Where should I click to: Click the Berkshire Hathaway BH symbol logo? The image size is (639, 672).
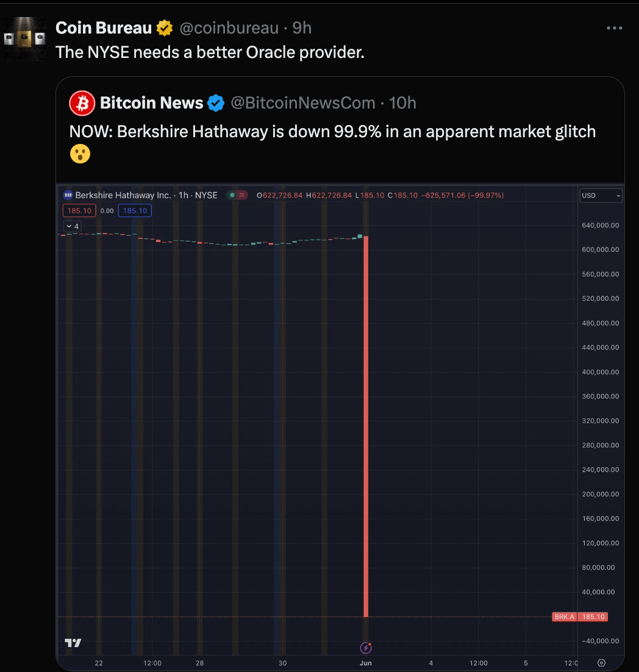pyautogui.click(x=68, y=195)
